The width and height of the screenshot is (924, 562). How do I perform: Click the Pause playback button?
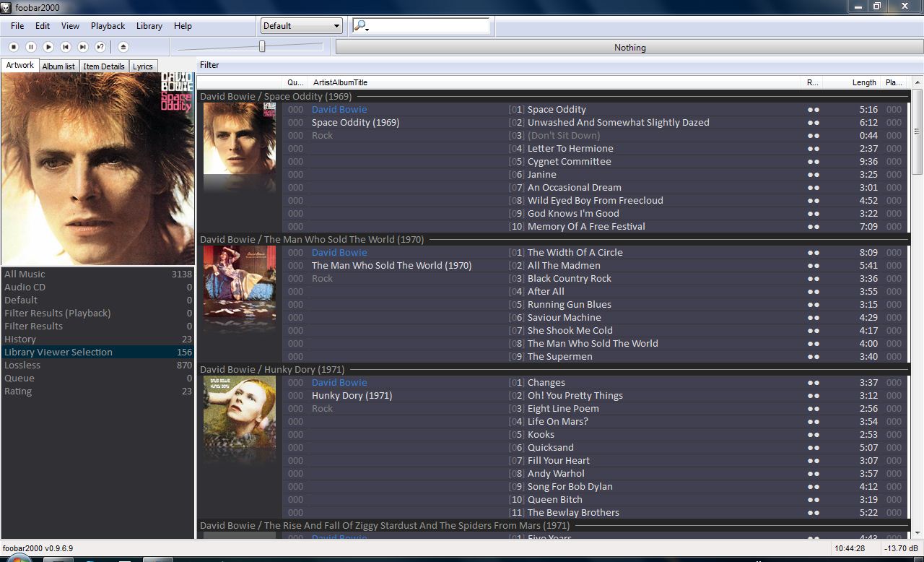[x=31, y=47]
